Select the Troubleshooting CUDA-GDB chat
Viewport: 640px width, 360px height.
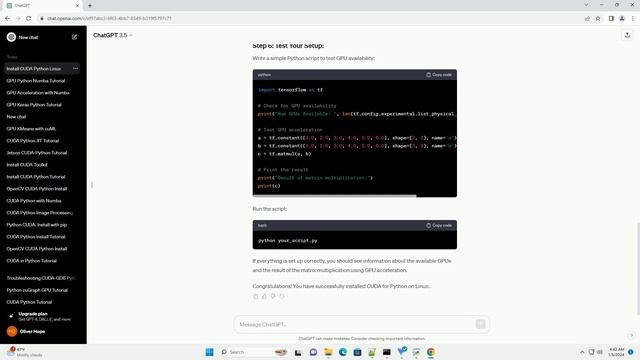tap(41, 278)
